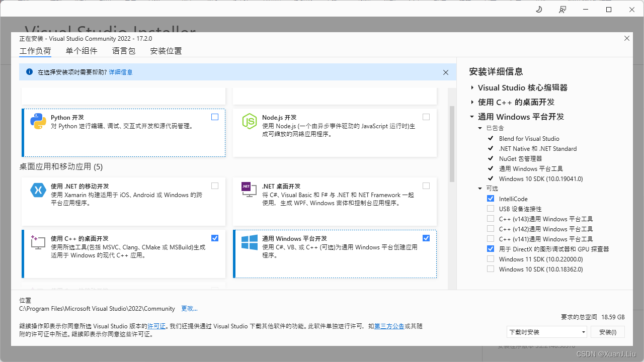Click the 更改 link to change install location
The height and width of the screenshot is (362, 644).
[x=190, y=308]
